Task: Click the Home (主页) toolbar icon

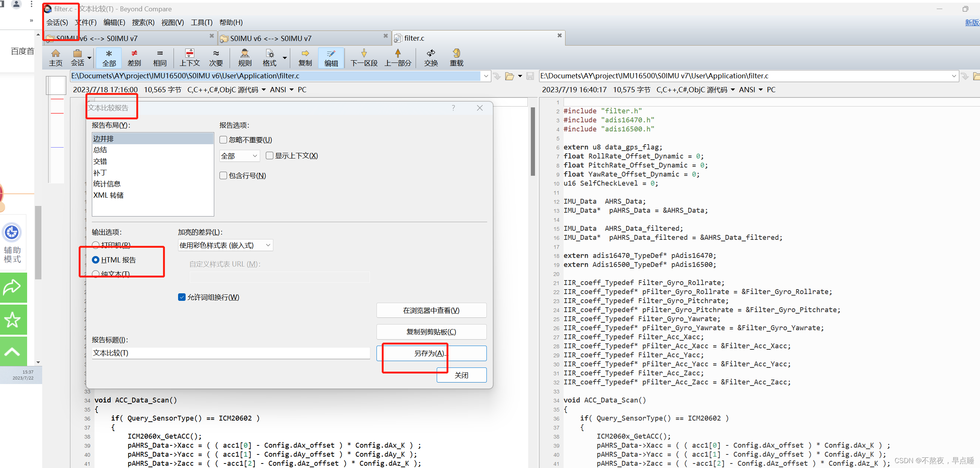Action: [x=56, y=58]
